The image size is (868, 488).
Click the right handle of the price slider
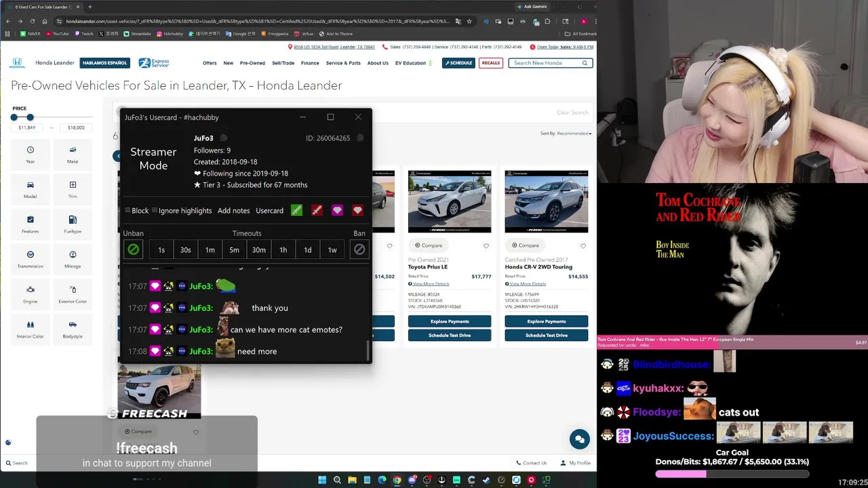point(30,117)
